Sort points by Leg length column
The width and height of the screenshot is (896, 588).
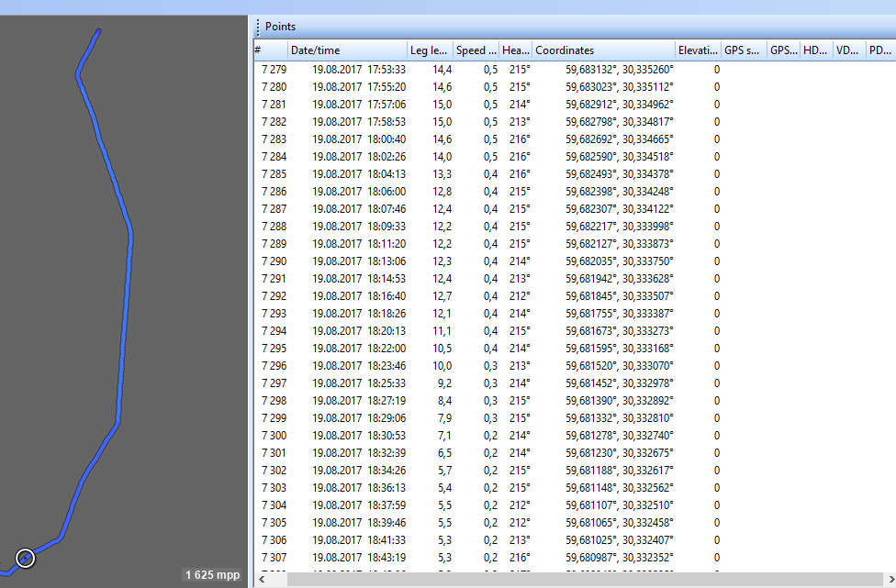430,50
